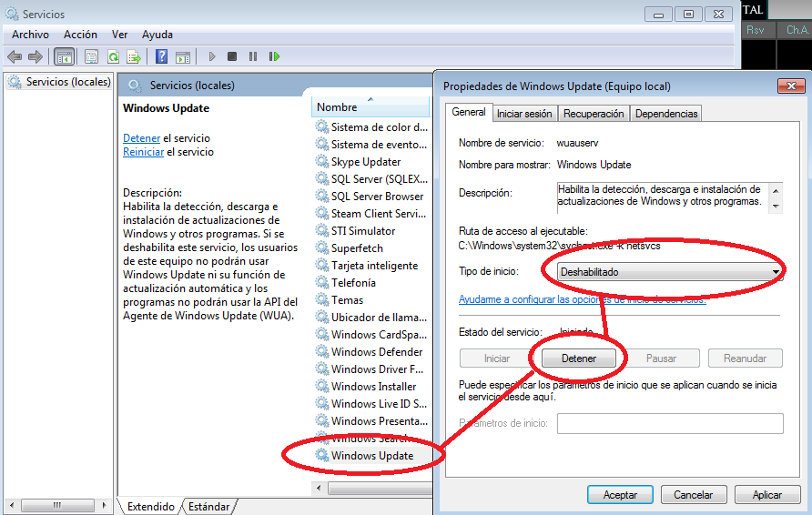Viewport: 812px width, 515px height.
Task: Open the Archivo menu
Action: (x=31, y=35)
